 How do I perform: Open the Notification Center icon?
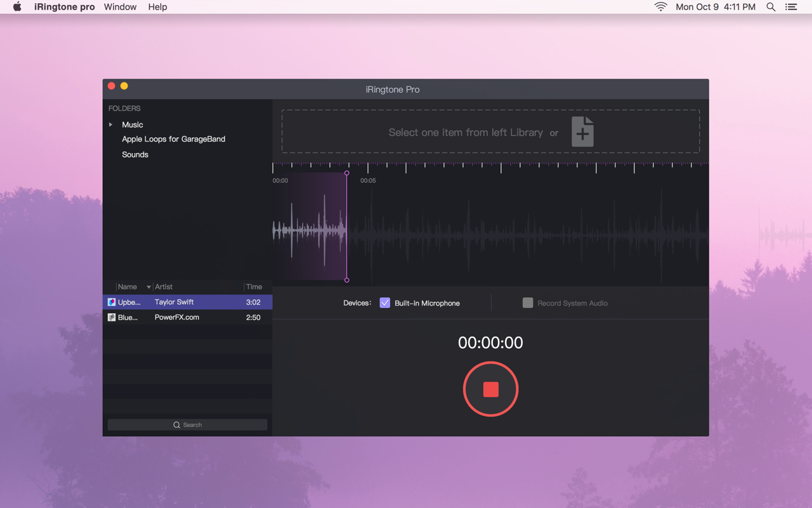(x=791, y=7)
